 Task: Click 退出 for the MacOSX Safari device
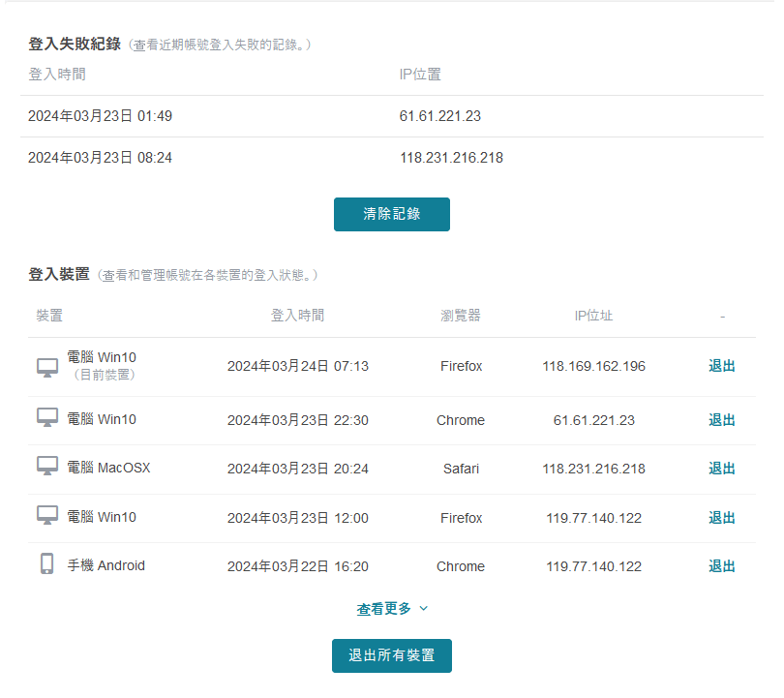tap(722, 469)
